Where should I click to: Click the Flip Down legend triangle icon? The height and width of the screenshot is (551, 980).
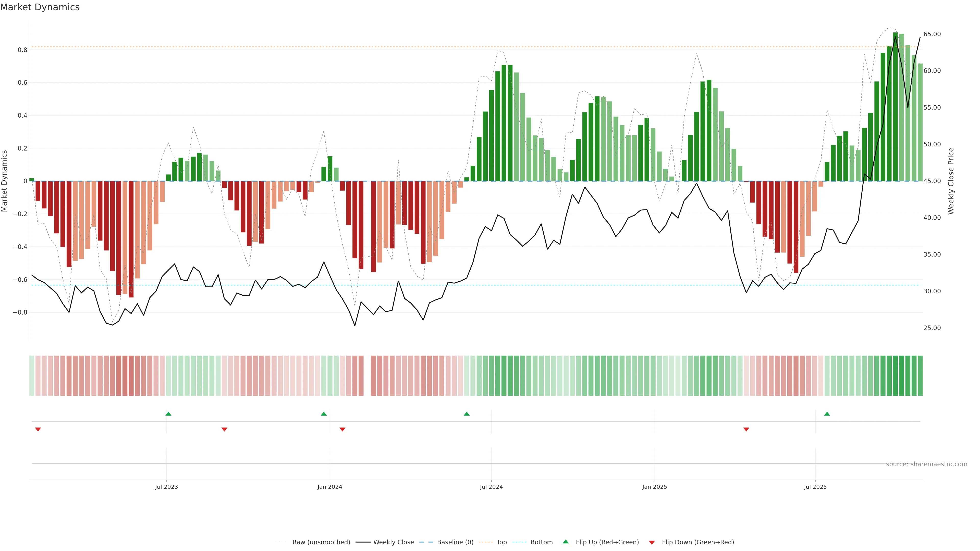[652, 542]
